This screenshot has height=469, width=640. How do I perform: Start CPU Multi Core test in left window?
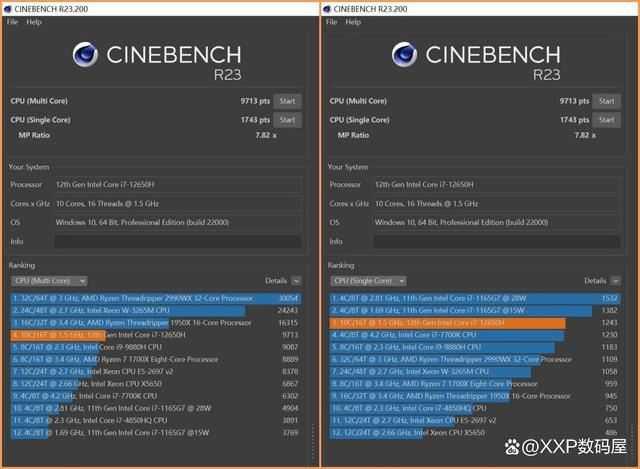pyautogui.click(x=287, y=101)
